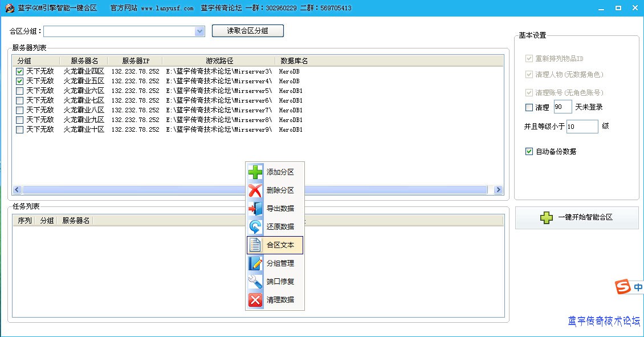Click the server list scrollbar left arrow

tap(17, 190)
